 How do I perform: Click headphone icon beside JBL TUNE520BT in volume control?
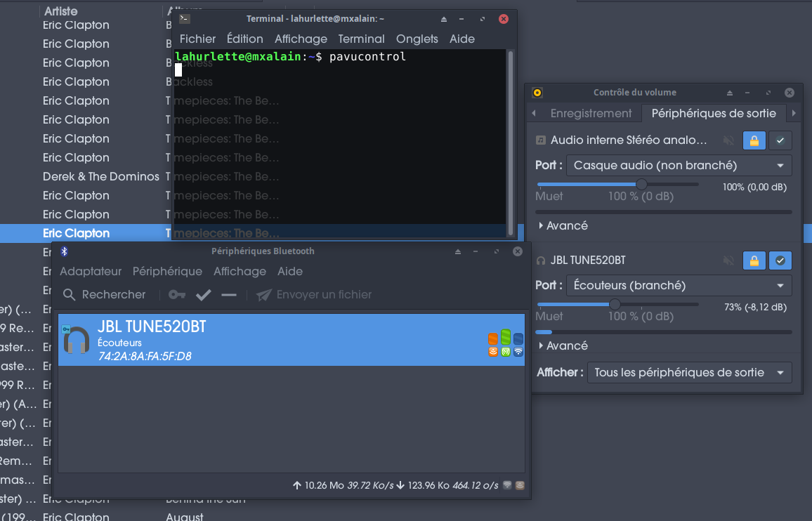[x=541, y=260]
